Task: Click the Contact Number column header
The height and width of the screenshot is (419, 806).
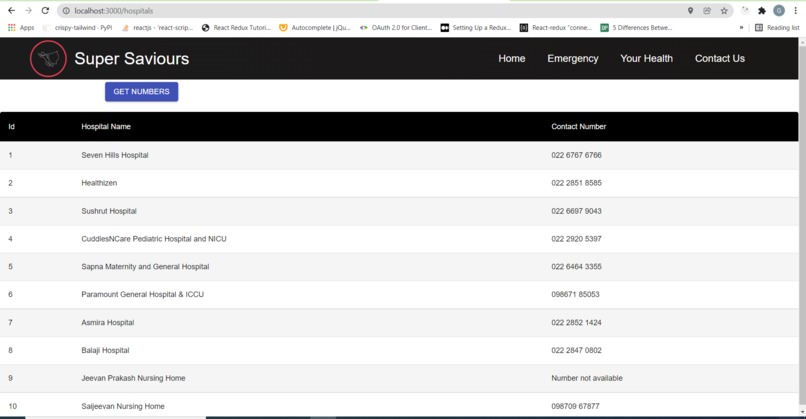Action: [578, 126]
